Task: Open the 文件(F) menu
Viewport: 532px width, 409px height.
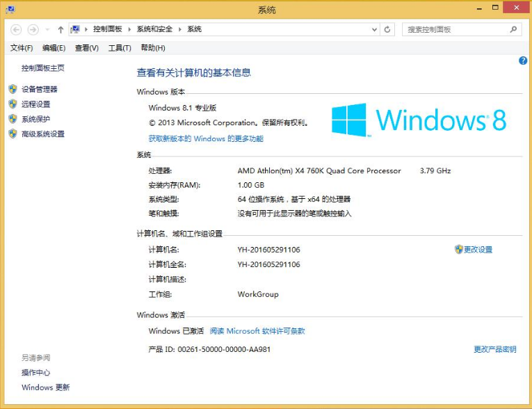Action: click(x=22, y=48)
